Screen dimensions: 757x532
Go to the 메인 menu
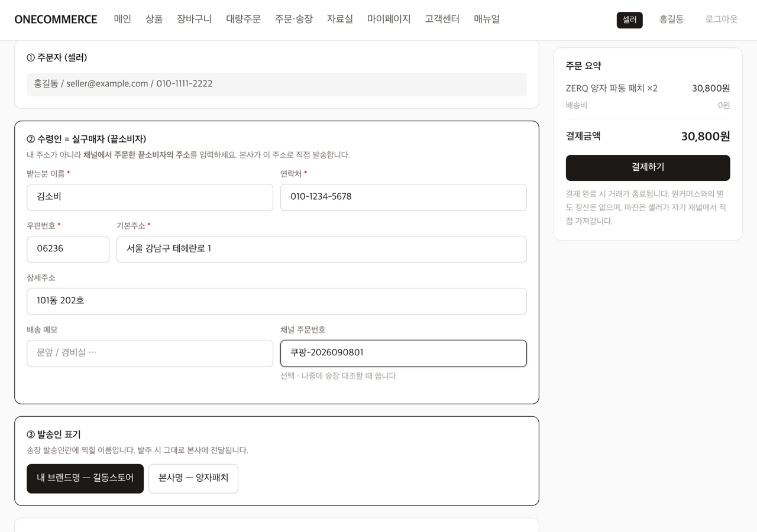pyautogui.click(x=122, y=19)
